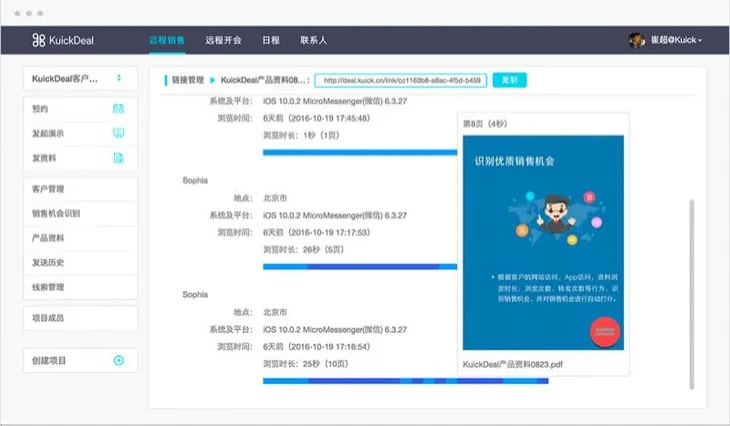Viewport: 730px width, 426px height.
Task: Click the 预约 sidebar entry
Action: click(x=81, y=109)
